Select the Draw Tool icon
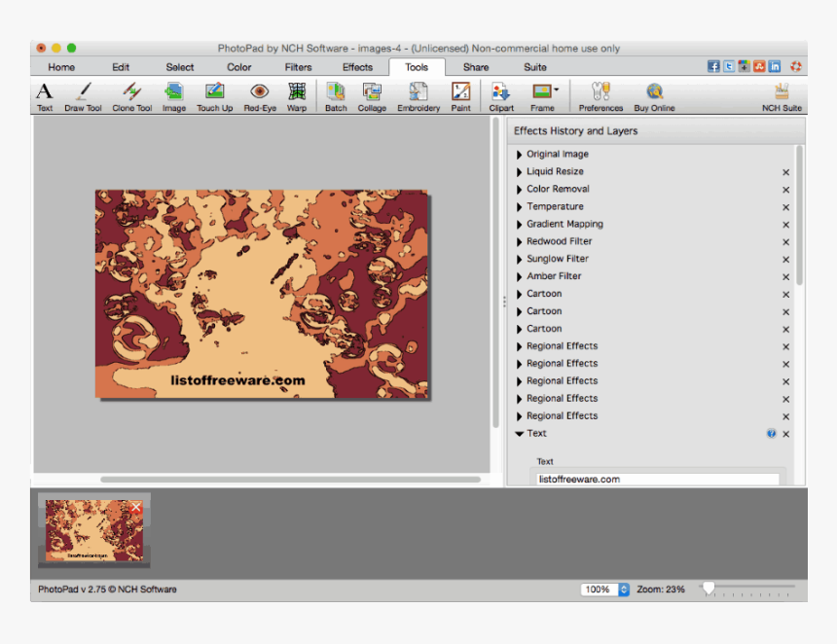This screenshot has width=837, height=644. (83, 95)
